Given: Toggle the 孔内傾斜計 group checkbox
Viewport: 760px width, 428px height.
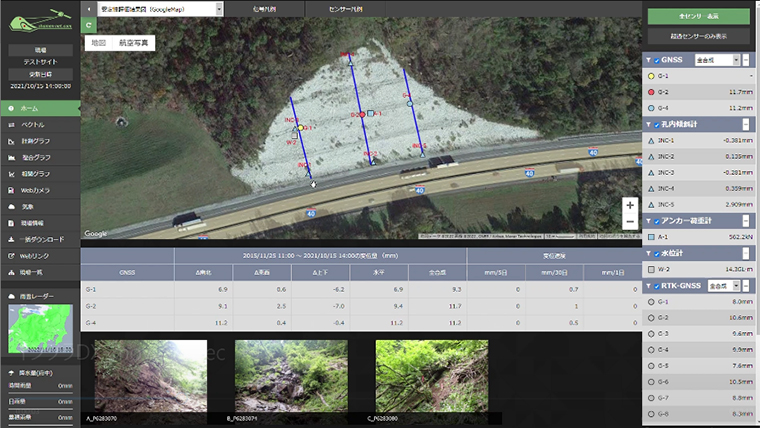Looking at the screenshot, I should tap(657, 125).
